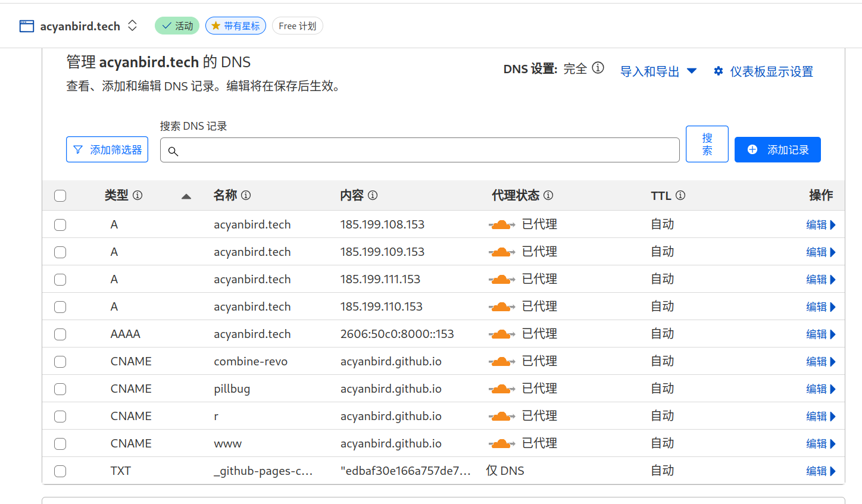Click proxy cloud icon for 185.199.109.153

tap(502, 252)
